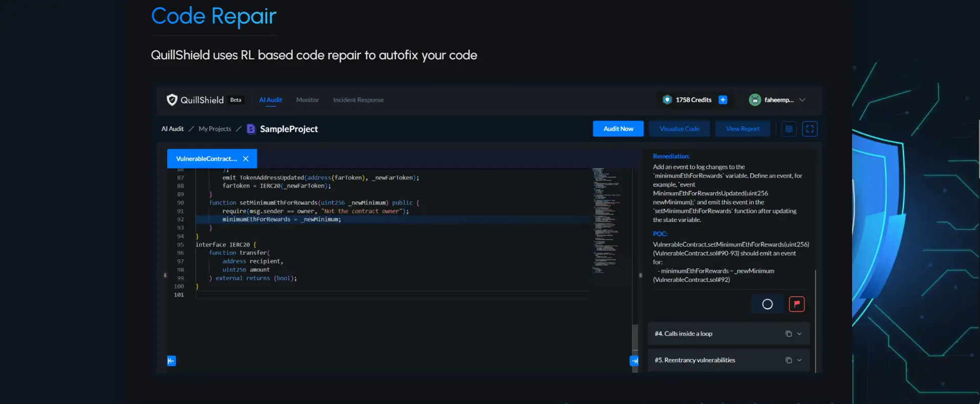980x404 pixels.
Task: Click the red flag report icon
Action: 796,304
